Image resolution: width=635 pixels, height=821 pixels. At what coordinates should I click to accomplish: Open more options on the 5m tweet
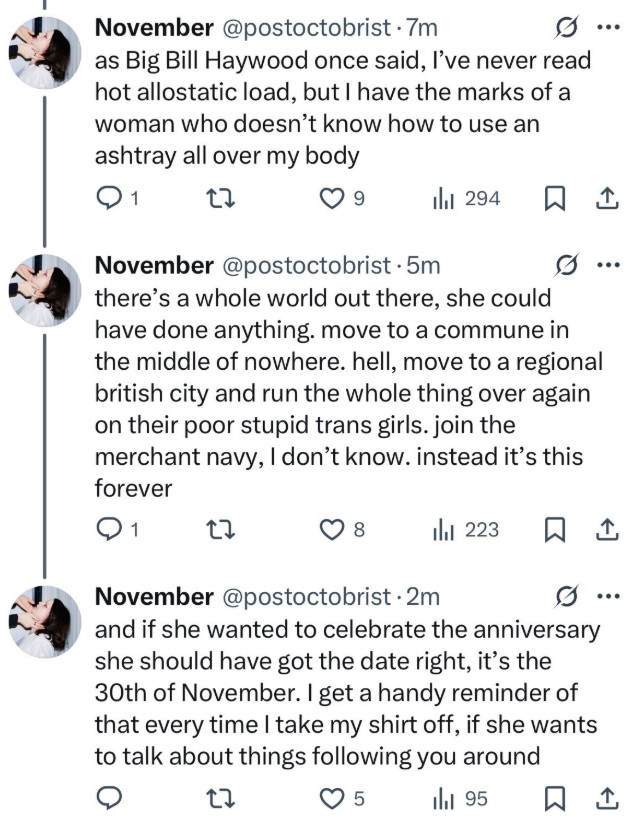click(x=607, y=265)
